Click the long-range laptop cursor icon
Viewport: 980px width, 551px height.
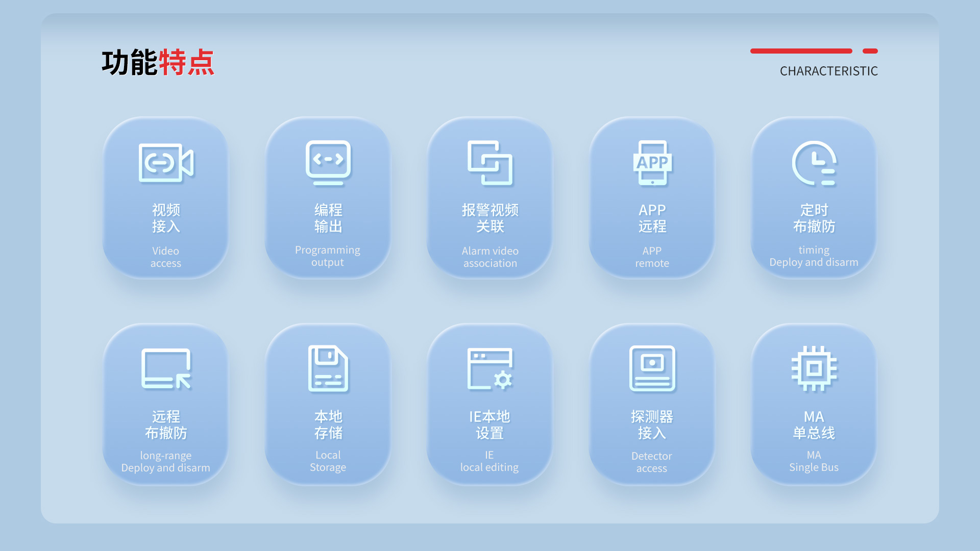click(166, 369)
